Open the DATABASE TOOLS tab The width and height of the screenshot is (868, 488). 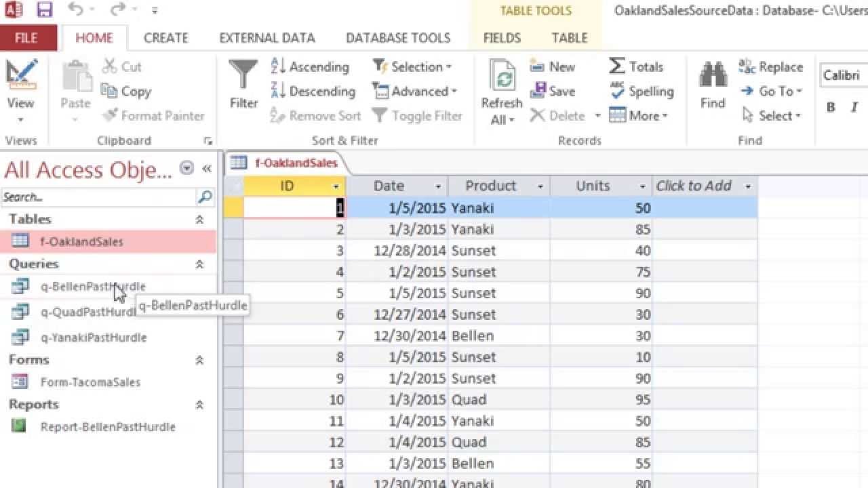pos(398,38)
